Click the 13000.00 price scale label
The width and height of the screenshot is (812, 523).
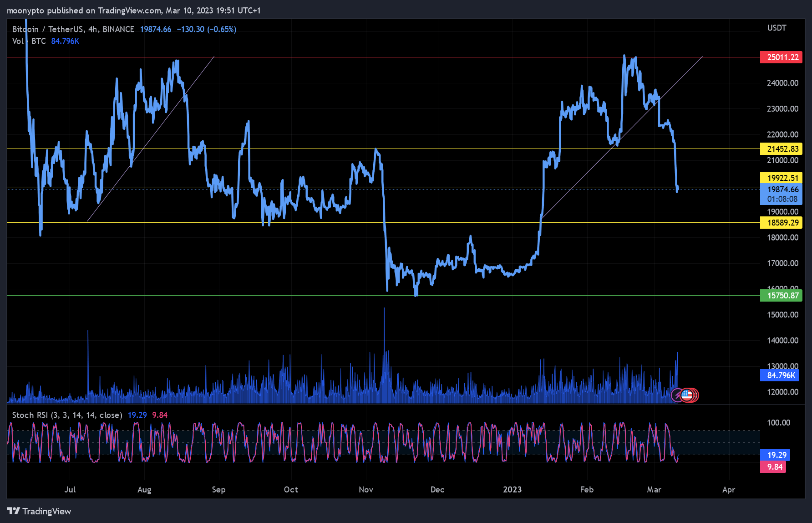point(783,366)
